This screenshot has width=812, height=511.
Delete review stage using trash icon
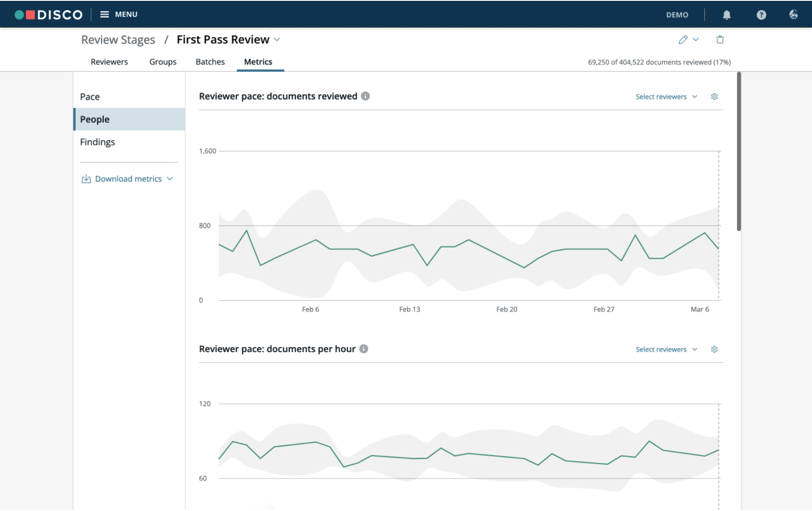[x=720, y=39]
